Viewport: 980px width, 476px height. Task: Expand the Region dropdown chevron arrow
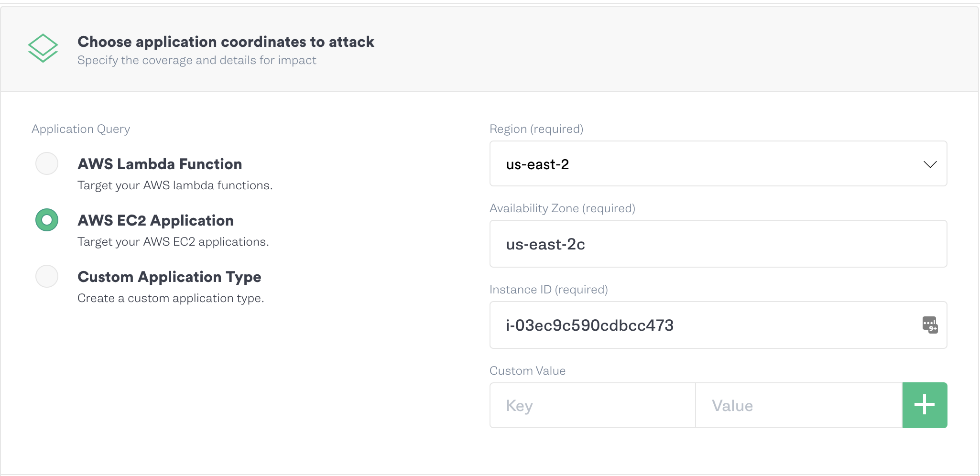pos(930,164)
